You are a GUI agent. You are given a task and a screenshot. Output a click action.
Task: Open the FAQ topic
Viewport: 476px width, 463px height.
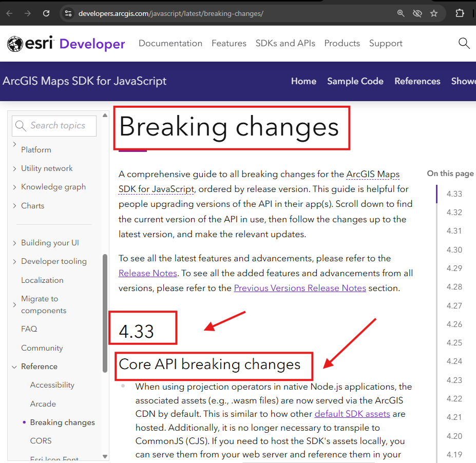point(29,329)
